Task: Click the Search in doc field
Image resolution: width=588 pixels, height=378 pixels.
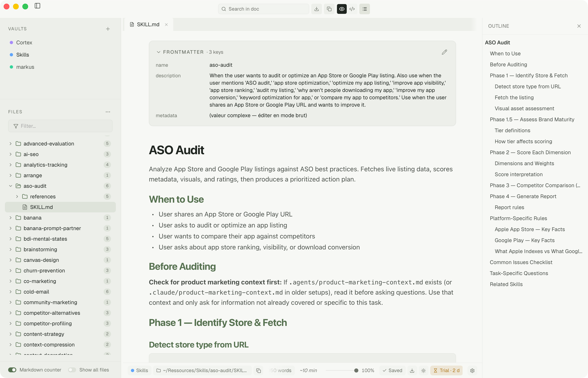Action: point(263,9)
